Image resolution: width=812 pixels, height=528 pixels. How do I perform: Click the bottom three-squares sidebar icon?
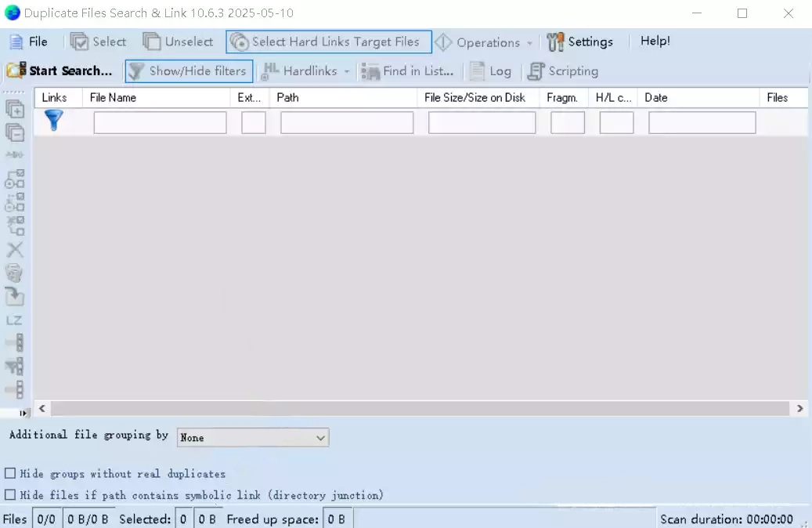[15, 389]
